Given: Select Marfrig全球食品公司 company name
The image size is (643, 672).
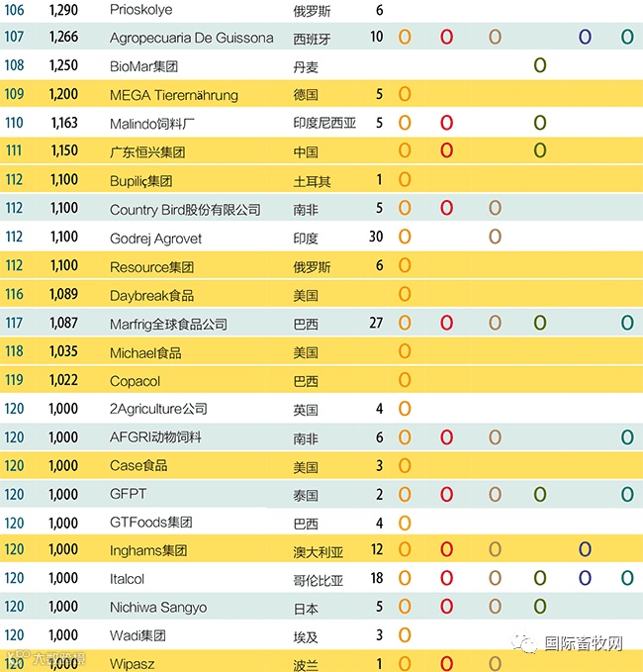Looking at the screenshot, I should [x=168, y=325].
